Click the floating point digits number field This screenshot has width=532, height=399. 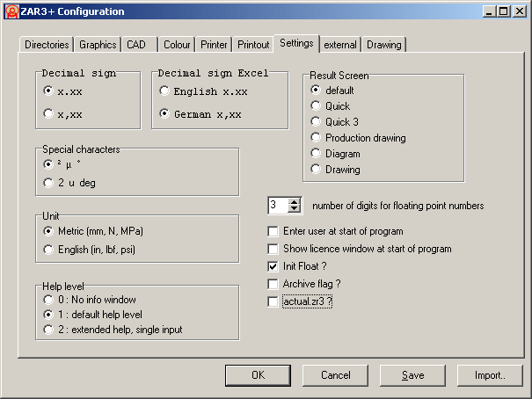(x=278, y=205)
